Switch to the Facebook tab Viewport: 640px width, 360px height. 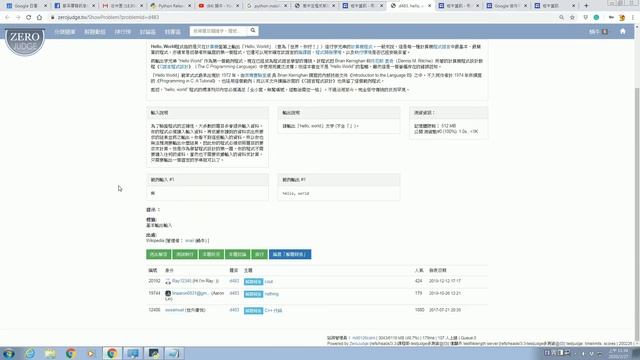coord(74,6)
